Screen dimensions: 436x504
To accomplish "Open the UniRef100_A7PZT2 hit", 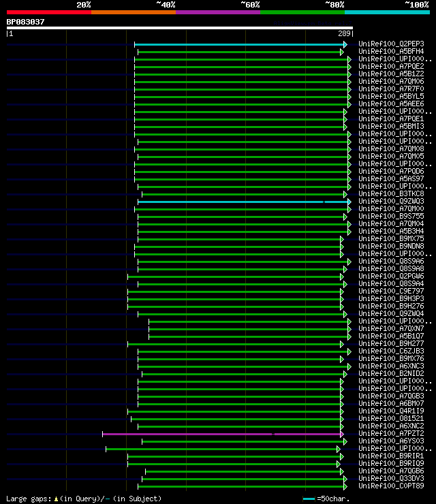I will [x=391, y=434].
